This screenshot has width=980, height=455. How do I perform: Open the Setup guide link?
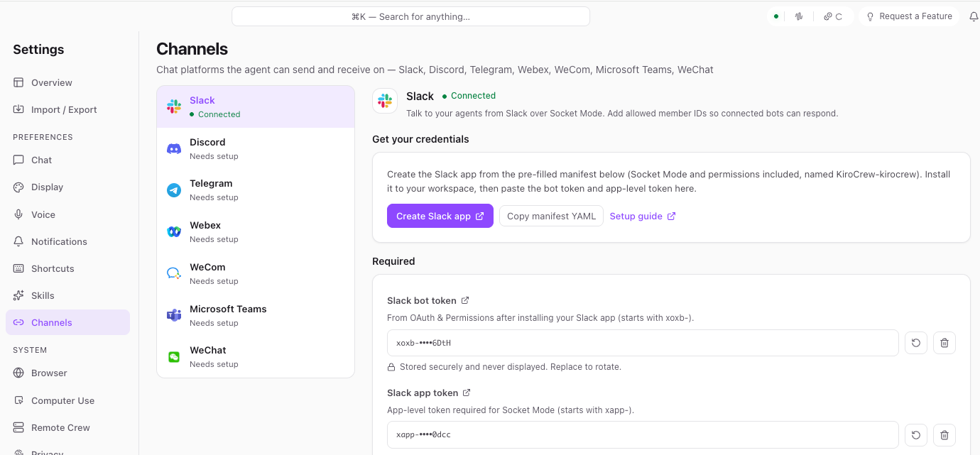pos(643,216)
